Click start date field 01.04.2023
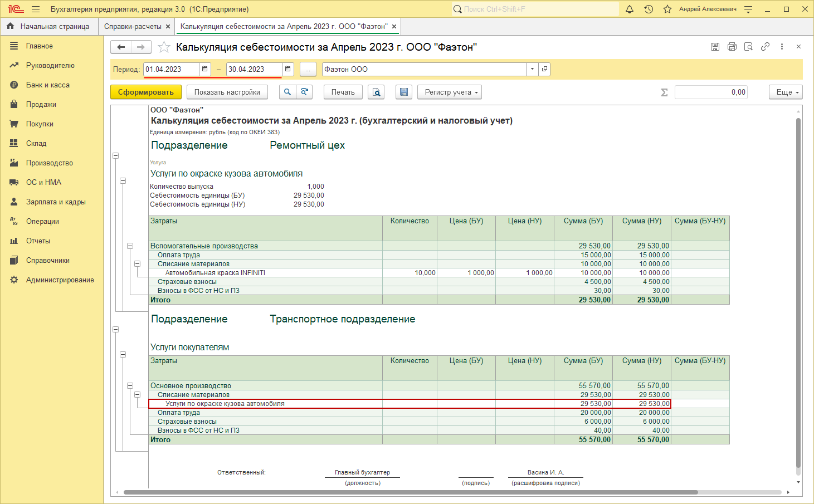This screenshot has height=504, width=814. 171,69
